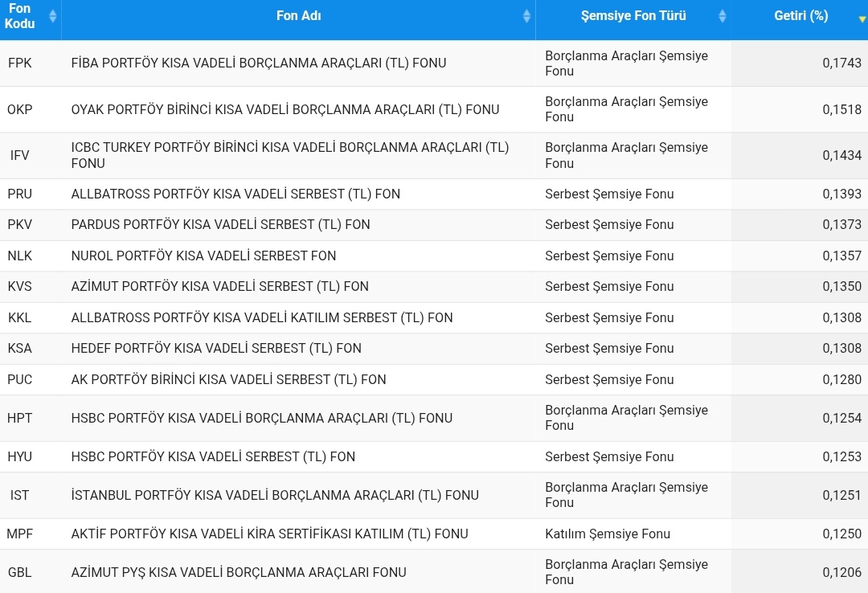Click return value 0,1434
Viewport: 868px width, 593px height.
pyautogui.click(x=842, y=156)
